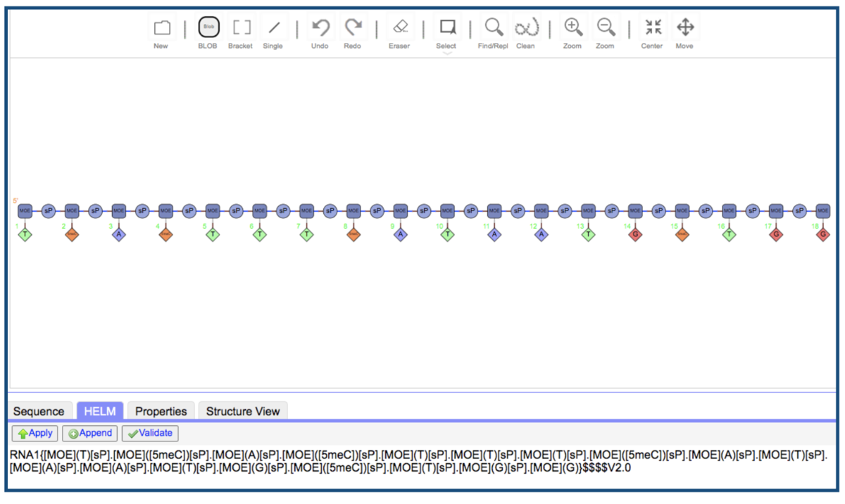Image resolution: width=845 pixels, height=504 pixels.
Task: Zoom in with the plus magnifier
Action: [x=573, y=28]
